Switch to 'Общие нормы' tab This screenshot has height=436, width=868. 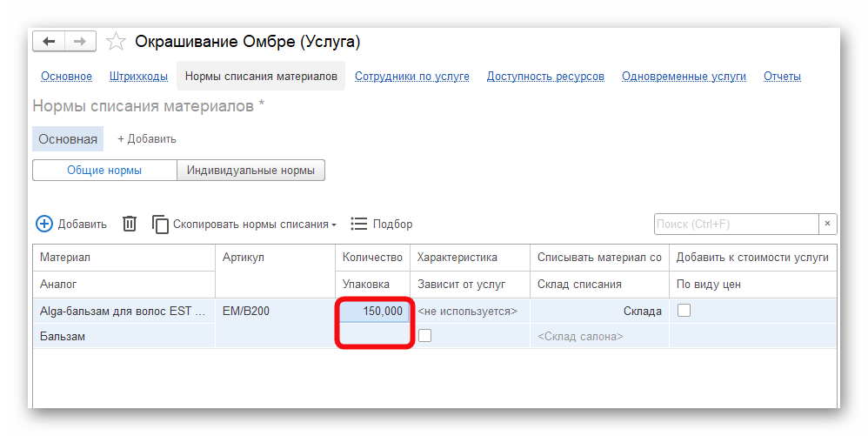click(x=104, y=170)
